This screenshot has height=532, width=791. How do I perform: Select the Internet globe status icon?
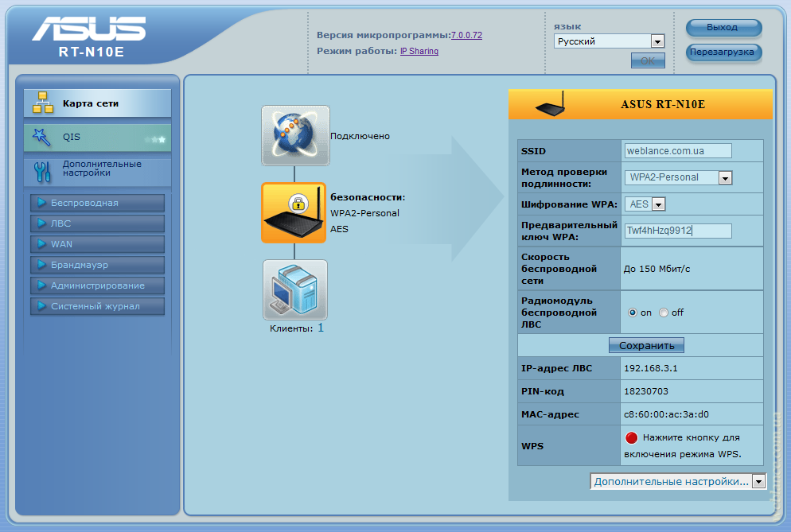pos(295,136)
